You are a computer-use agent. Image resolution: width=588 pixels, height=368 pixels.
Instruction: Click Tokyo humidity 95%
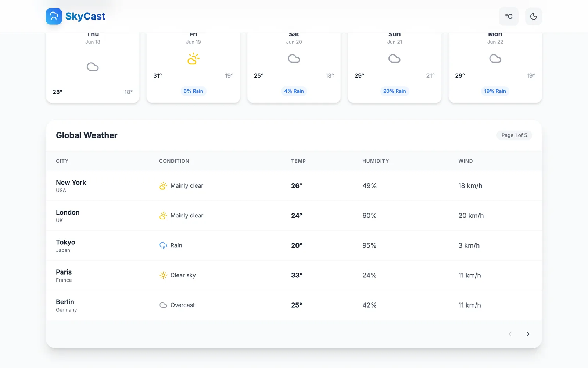[369, 245]
